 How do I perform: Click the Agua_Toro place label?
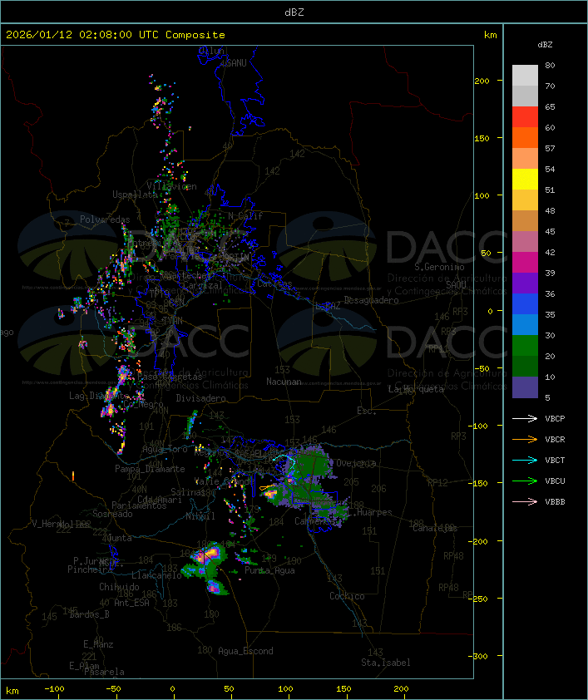point(165,449)
